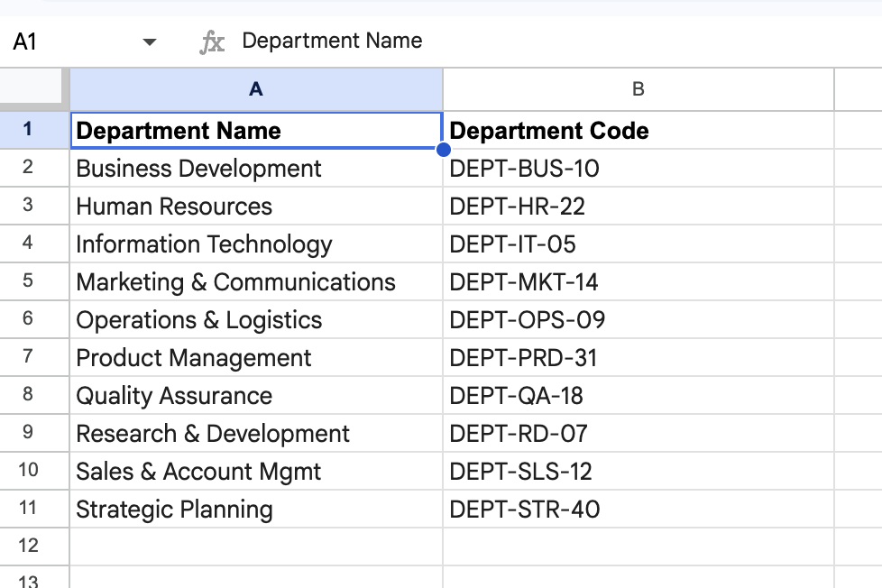This screenshot has height=588, width=882.
Task: Select the Business Development cell
Action: pos(198,169)
